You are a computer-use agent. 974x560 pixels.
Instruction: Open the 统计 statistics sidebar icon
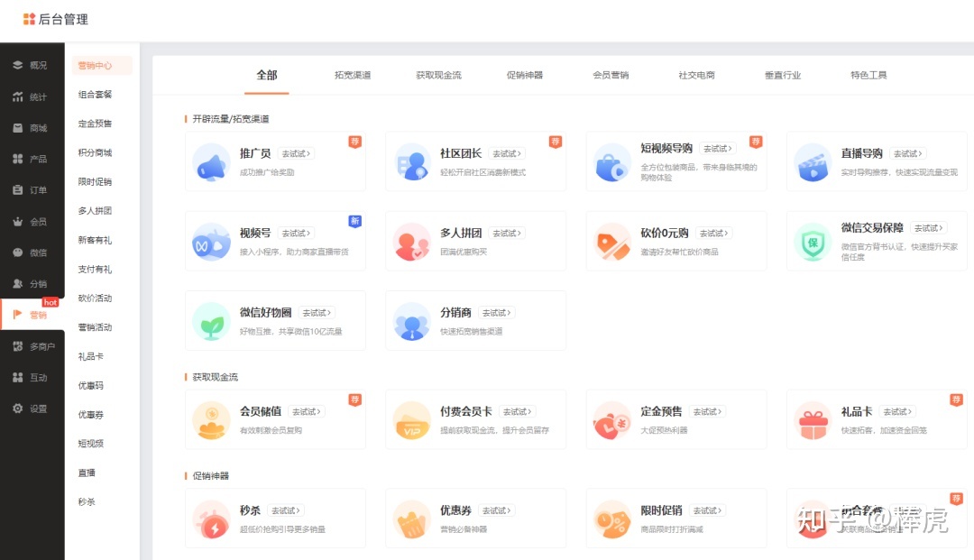click(17, 96)
